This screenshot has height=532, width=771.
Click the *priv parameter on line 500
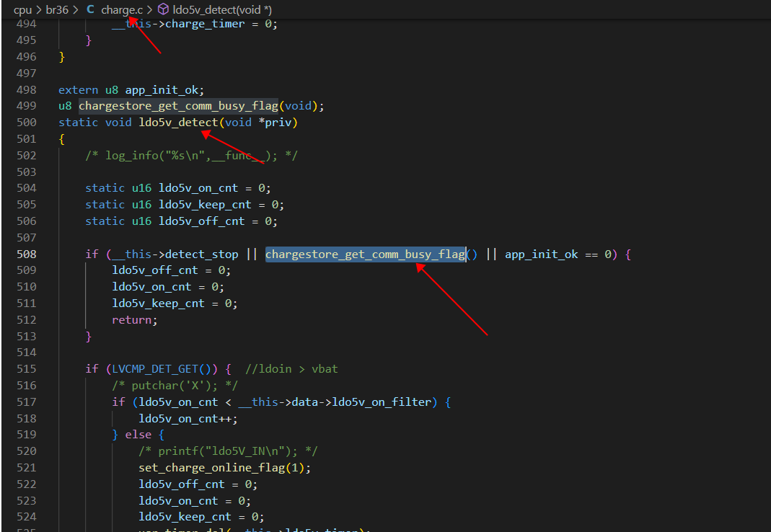tap(275, 123)
